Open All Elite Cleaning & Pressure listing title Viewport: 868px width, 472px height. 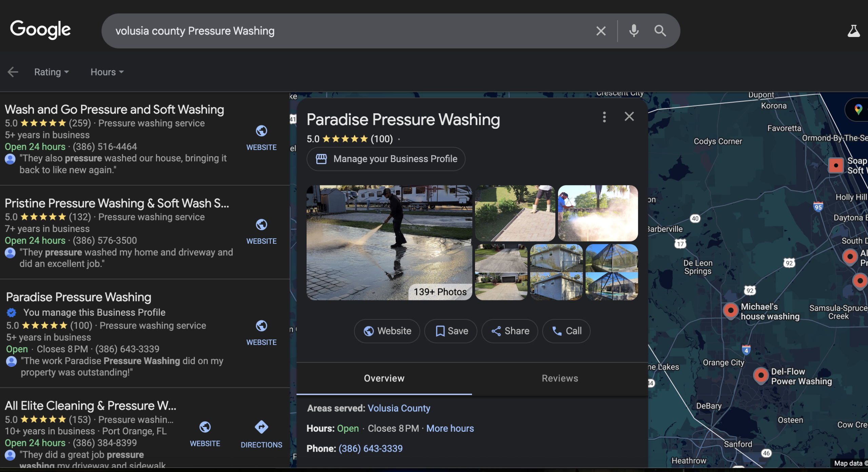coord(91,406)
